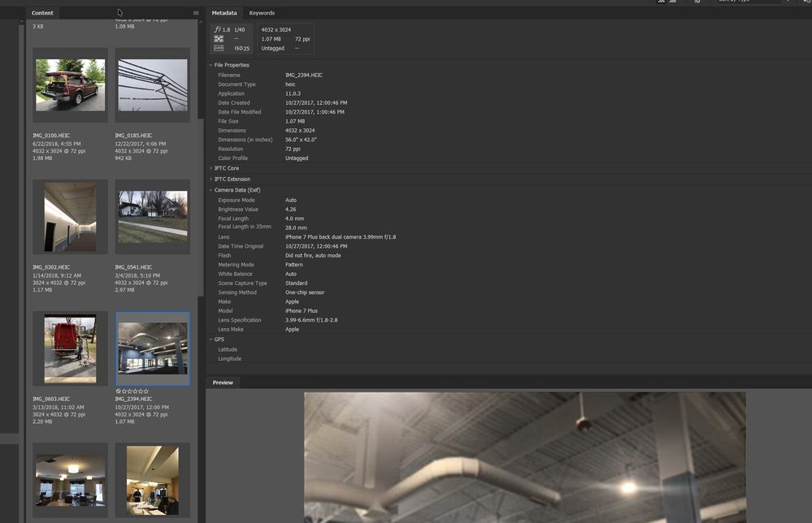Click the Metering Mode value Pattern
This screenshot has width=812, height=523.
[x=294, y=265]
